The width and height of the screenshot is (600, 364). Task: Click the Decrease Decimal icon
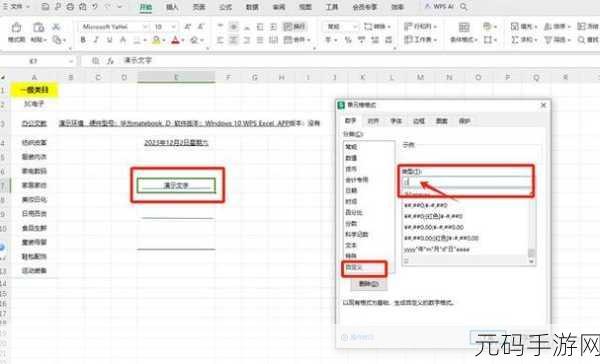pos(388,39)
